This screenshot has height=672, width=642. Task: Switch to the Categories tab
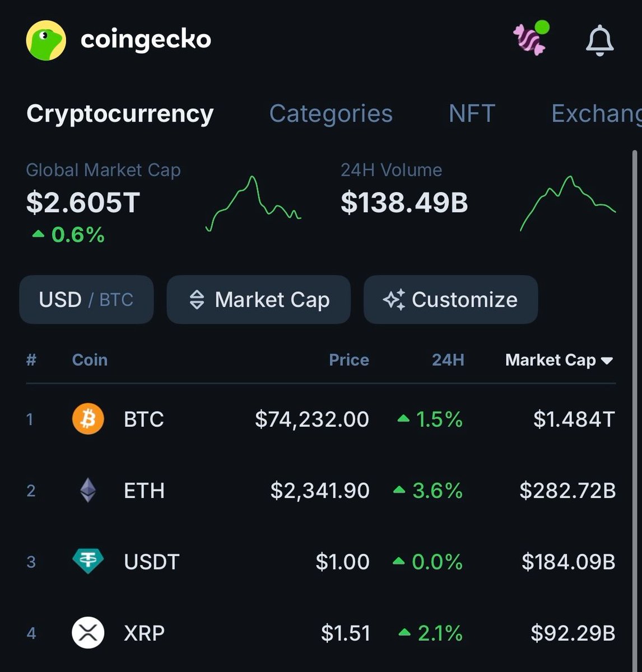(331, 114)
